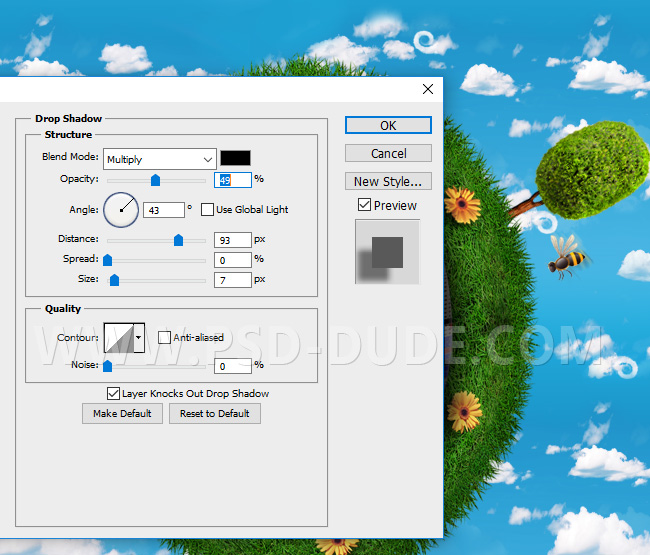Open the black shadow color swatch
650x555 pixels.
click(x=235, y=158)
